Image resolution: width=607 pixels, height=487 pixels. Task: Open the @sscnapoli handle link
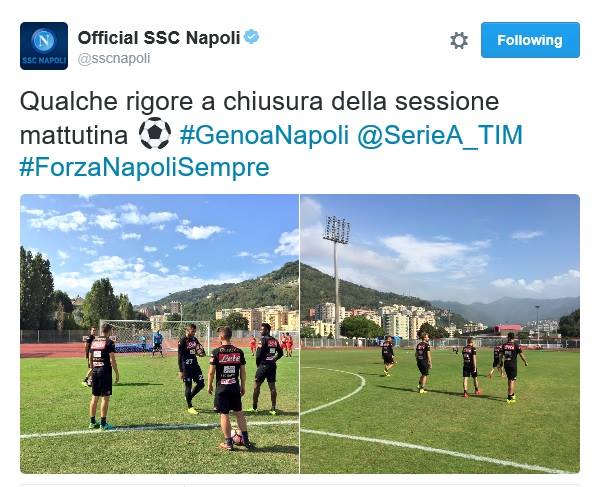pyautogui.click(x=114, y=58)
